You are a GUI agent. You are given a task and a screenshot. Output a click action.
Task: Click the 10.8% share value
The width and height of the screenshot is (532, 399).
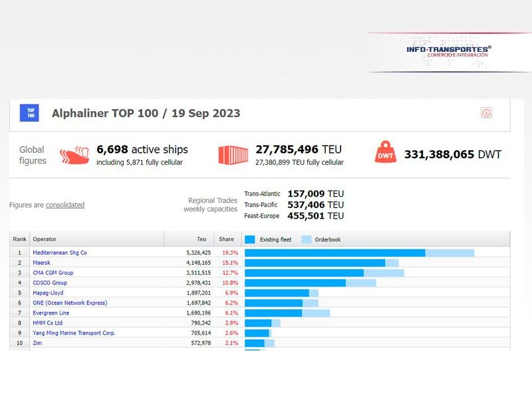(x=230, y=283)
